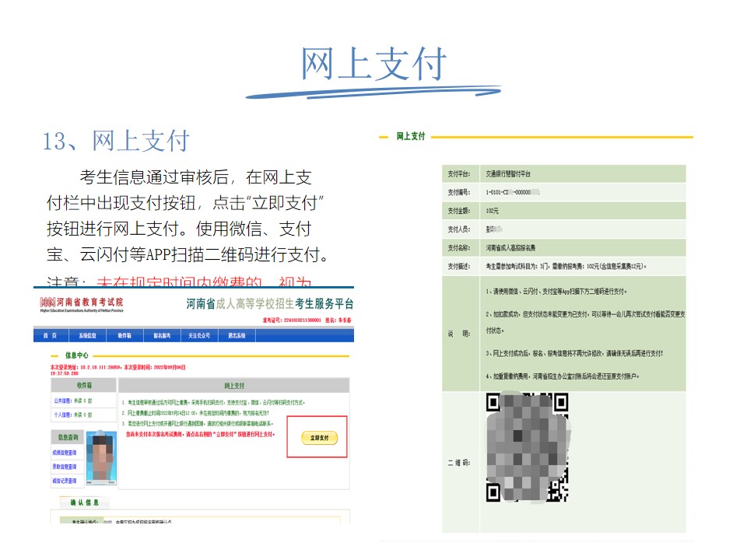Image resolution: width=747 pixels, height=560 pixels.
Task: Click the gray 网上支付 panel header
Action: tap(234, 385)
